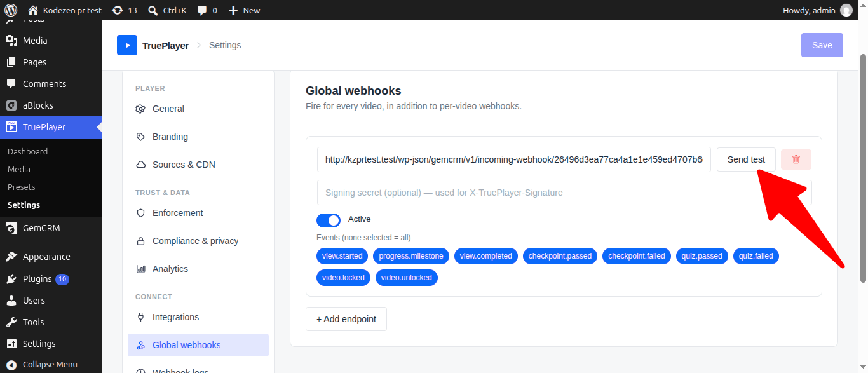This screenshot has width=868, height=373.
Task: Toggle the video.unlocked event chip
Action: click(x=407, y=278)
